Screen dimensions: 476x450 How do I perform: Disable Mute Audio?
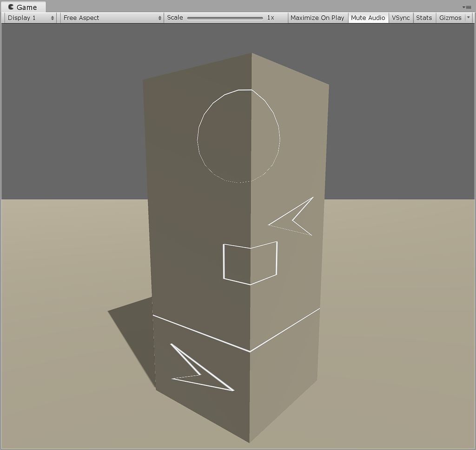[x=368, y=18]
